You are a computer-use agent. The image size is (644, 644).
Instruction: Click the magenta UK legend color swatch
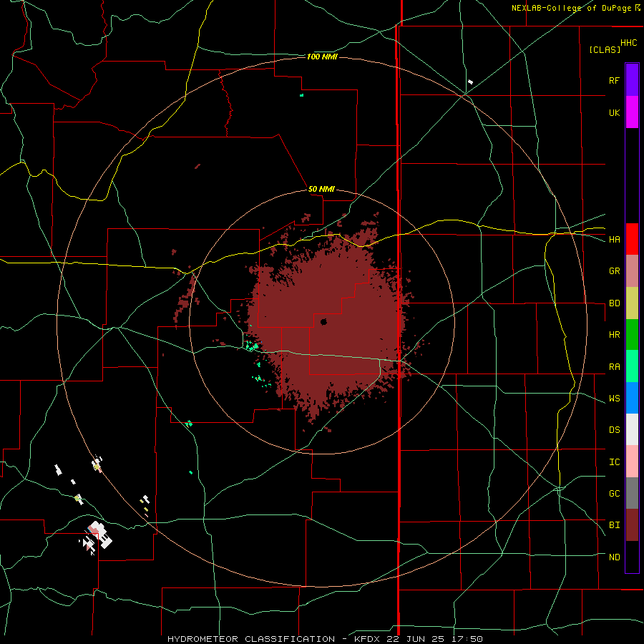click(x=632, y=112)
